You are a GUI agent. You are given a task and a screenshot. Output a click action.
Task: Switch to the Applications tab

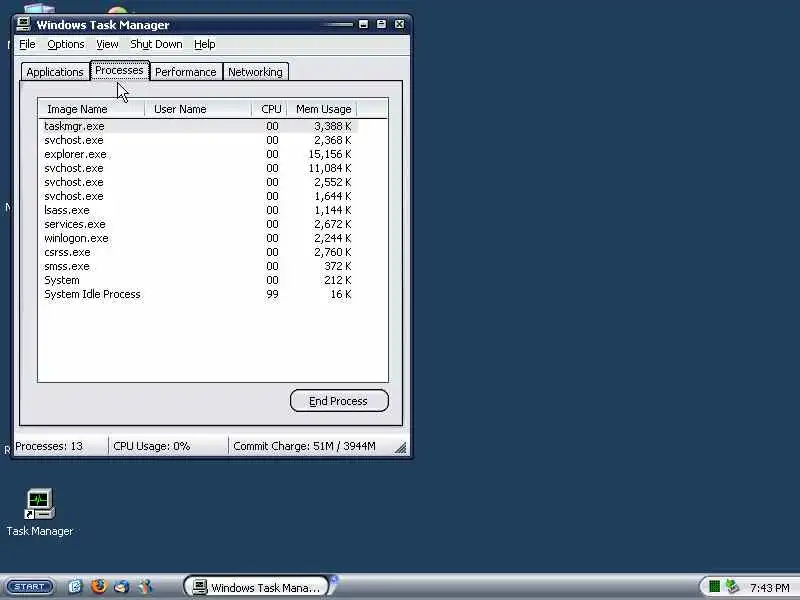(x=55, y=72)
